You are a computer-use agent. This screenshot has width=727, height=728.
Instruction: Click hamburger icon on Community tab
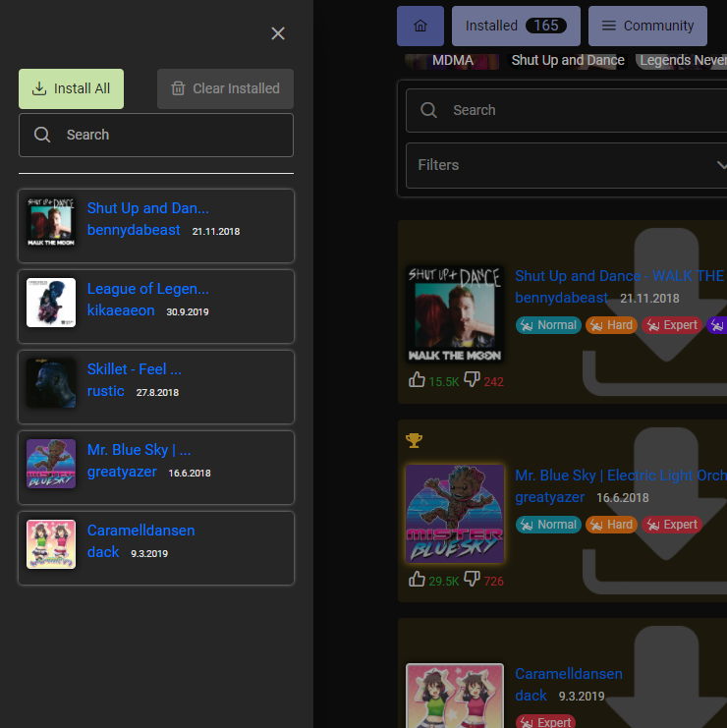[609, 26]
